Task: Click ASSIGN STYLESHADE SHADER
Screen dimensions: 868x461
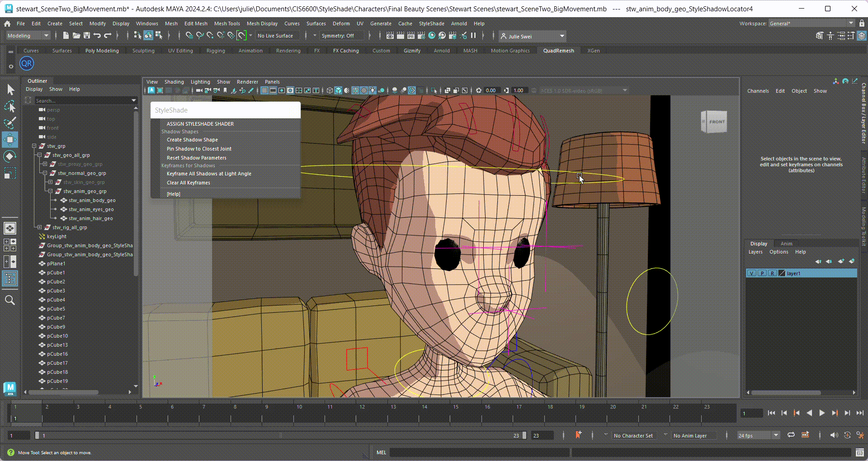Action: click(x=200, y=124)
